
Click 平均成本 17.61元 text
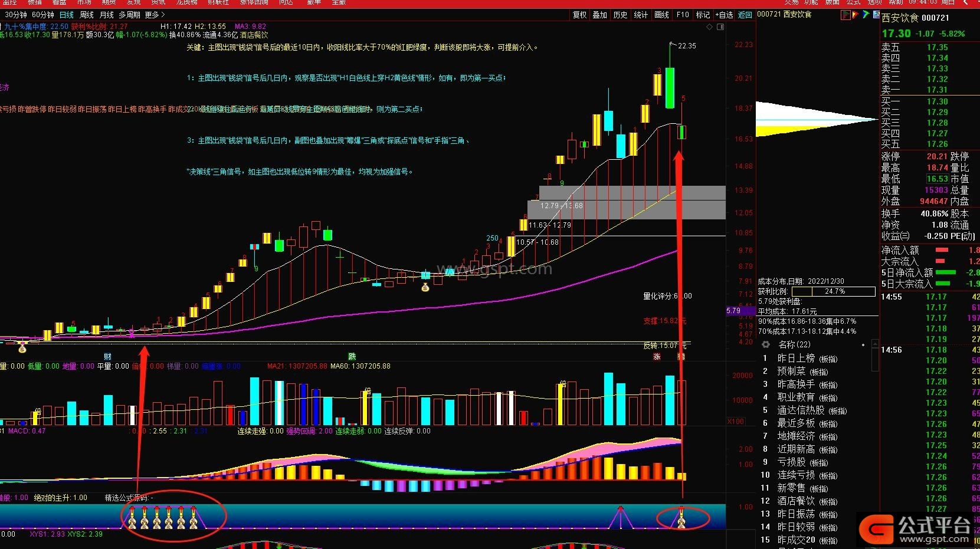(787, 311)
